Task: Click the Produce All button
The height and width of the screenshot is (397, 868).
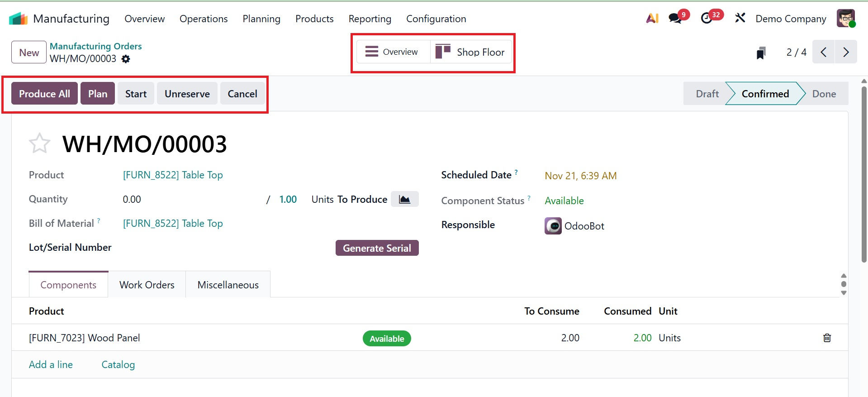Action: (x=44, y=94)
